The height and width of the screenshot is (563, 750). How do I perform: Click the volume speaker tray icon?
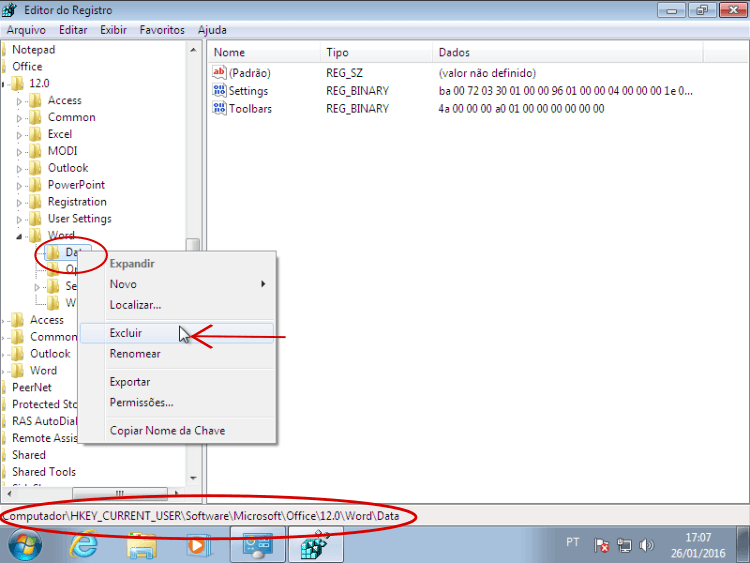pyautogui.click(x=646, y=545)
